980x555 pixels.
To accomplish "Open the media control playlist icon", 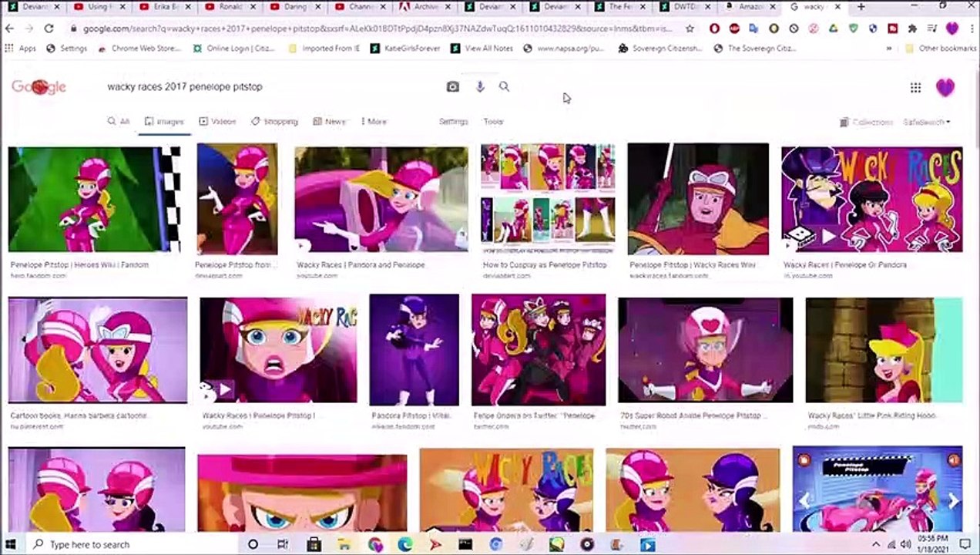I will click(x=932, y=29).
